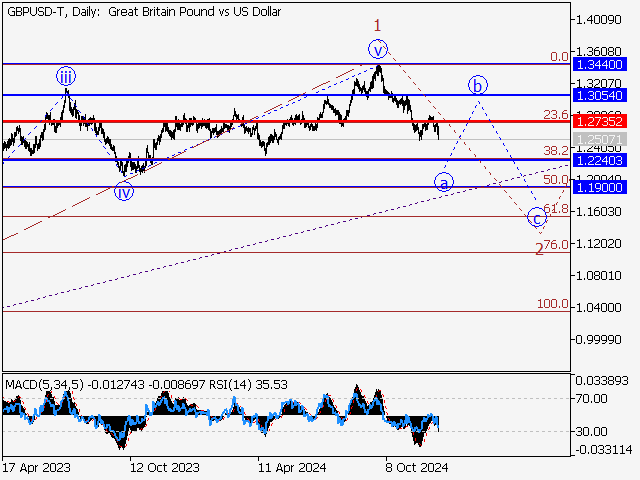Click the 12 Oct 2023 date marker
Viewport: 640px width, 480px height.
(165, 466)
